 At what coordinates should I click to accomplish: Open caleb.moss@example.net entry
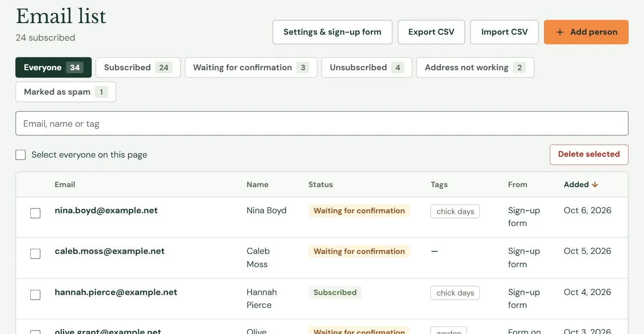109,251
